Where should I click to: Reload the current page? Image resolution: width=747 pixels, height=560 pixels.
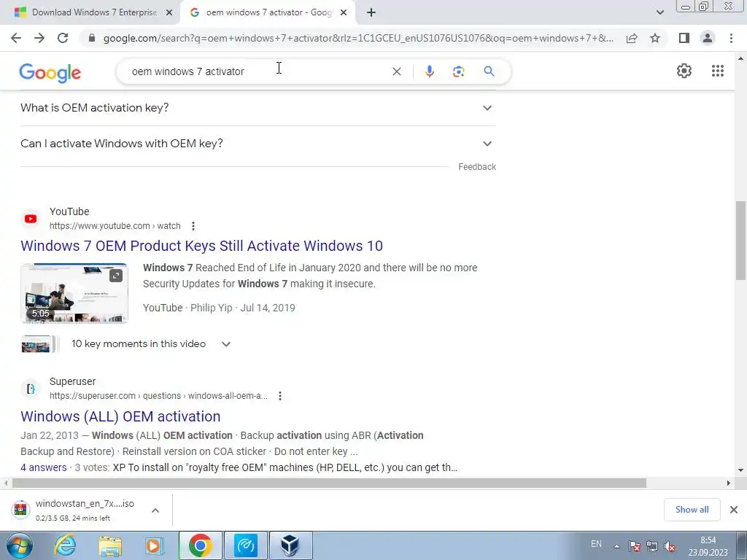pos(63,38)
